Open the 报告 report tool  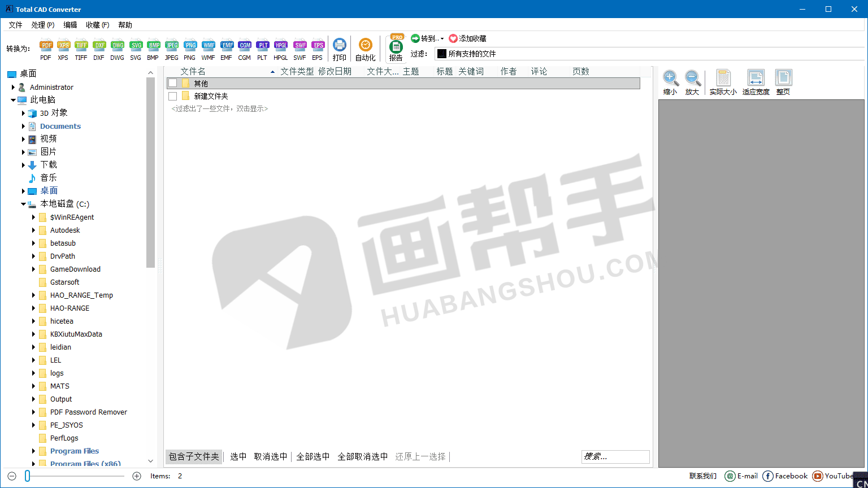coord(396,49)
